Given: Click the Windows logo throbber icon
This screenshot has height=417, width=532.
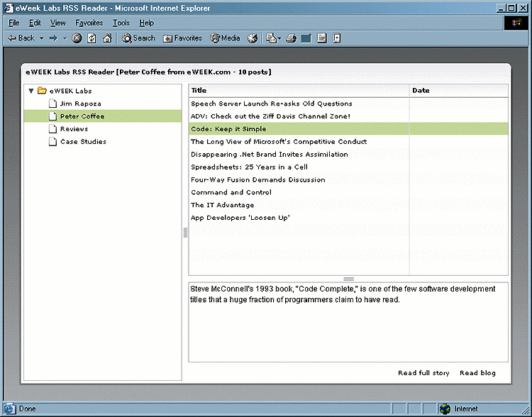Looking at the screenshot, I should point(516,23).
